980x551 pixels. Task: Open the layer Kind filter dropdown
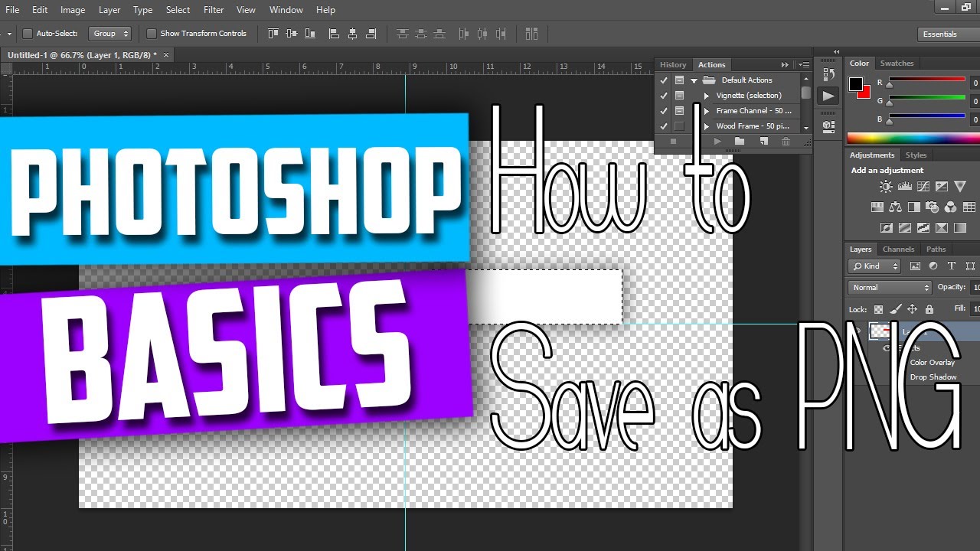(x=875, y=266)
